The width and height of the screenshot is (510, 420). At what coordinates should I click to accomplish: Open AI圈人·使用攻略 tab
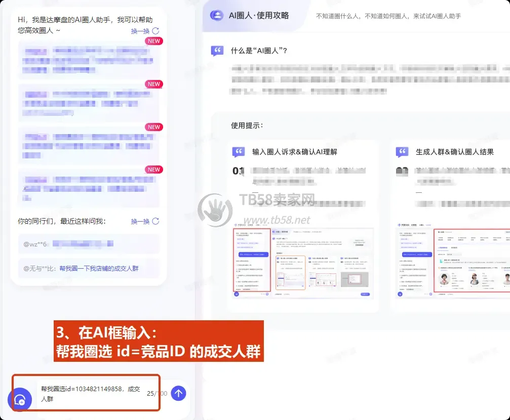point(259,15)
